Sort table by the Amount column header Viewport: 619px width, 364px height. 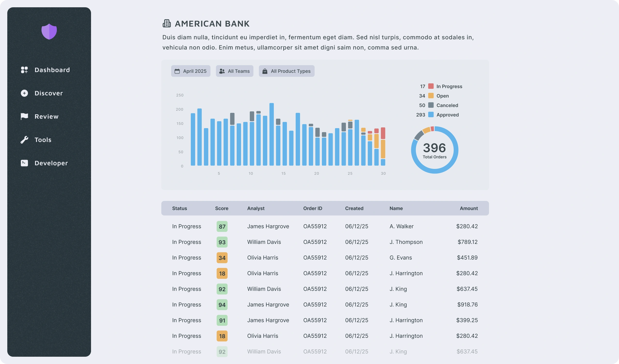tap(469, 208)
